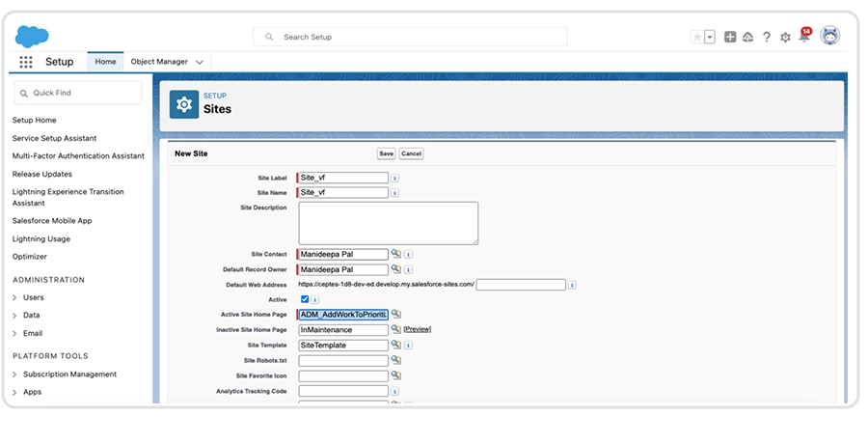Open the favorites list dropdown
Image resolution: width=868 pixels, height=444 pixels.
[710, 37]
